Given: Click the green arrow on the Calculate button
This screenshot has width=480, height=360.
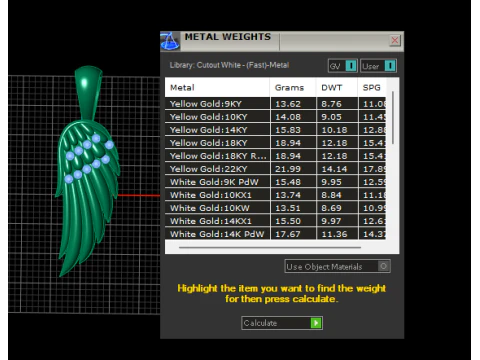Looking at the screenshot, I should tap(316, 323).
